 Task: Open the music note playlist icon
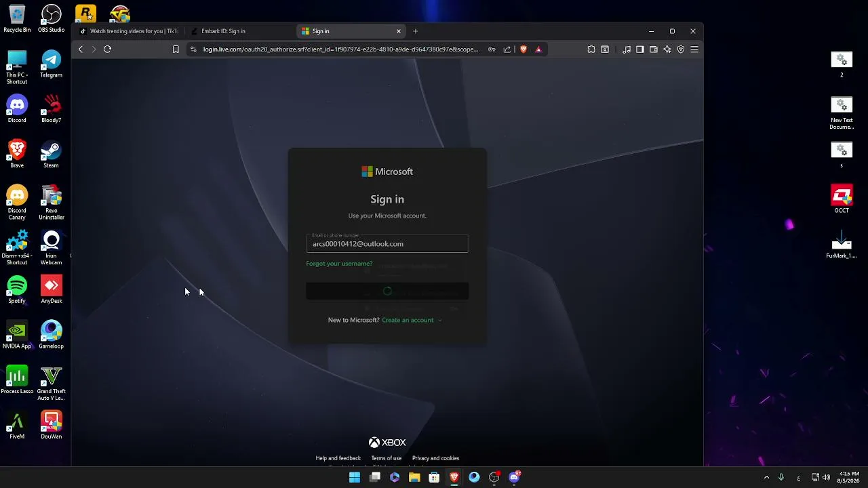[x=626, y=49]
